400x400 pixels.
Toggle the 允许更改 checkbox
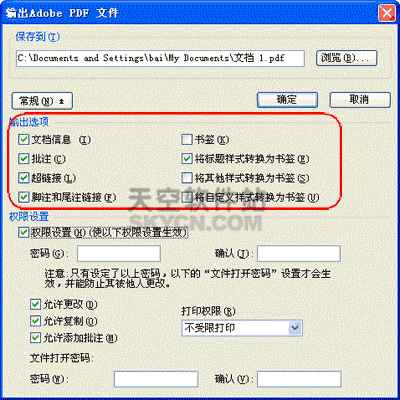click(x=36, y=304)
